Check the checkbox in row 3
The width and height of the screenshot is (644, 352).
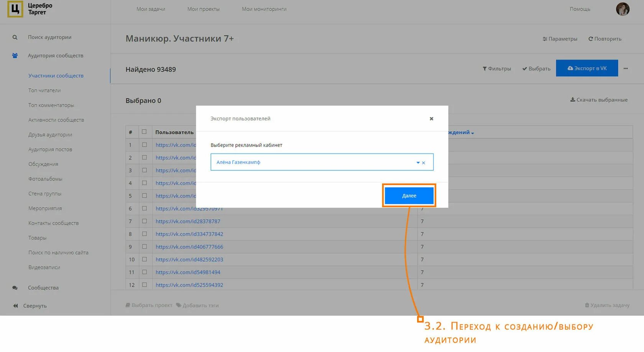(145, 170)
